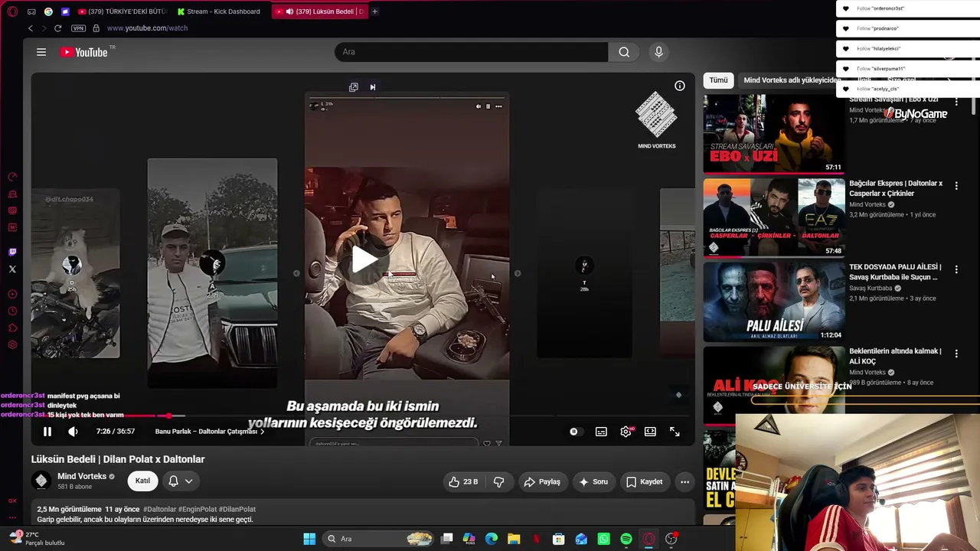Open options for TEK DOSYADA PALU AİLESİ video
Screen dimensions: 980x551
click(x=955, y=269)
